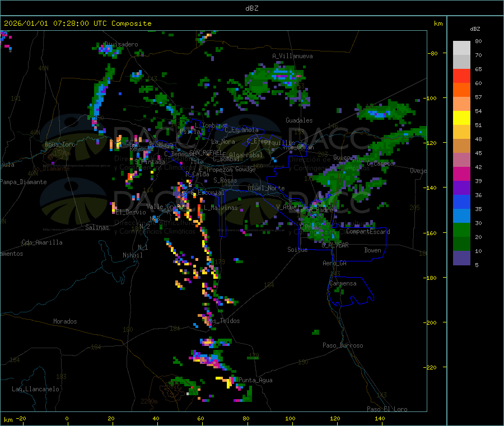Click the Agua_Toro place label
Image resolution: width=504 pixels, height=426 pixels.
(x=60, y=144)
